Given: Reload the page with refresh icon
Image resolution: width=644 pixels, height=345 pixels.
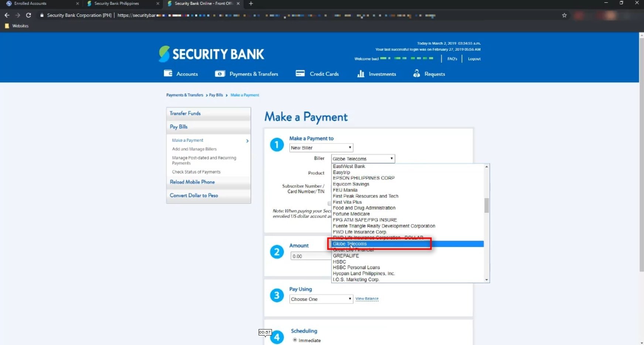Looking at the screenshot, I should tap(28, 15).
